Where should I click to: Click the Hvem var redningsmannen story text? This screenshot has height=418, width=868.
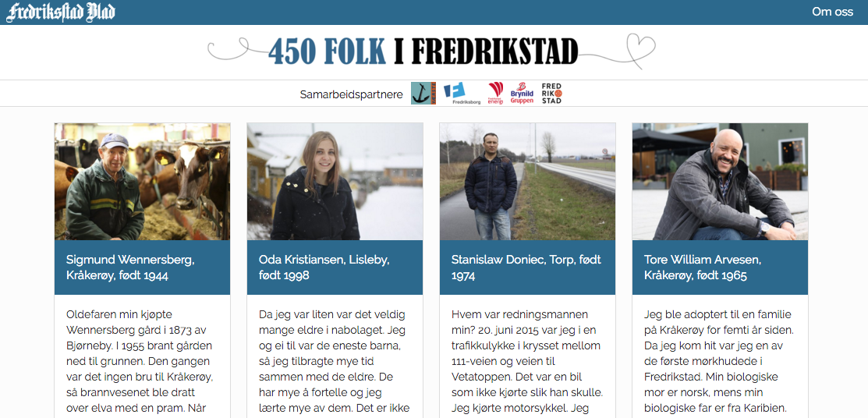point(526,362)
